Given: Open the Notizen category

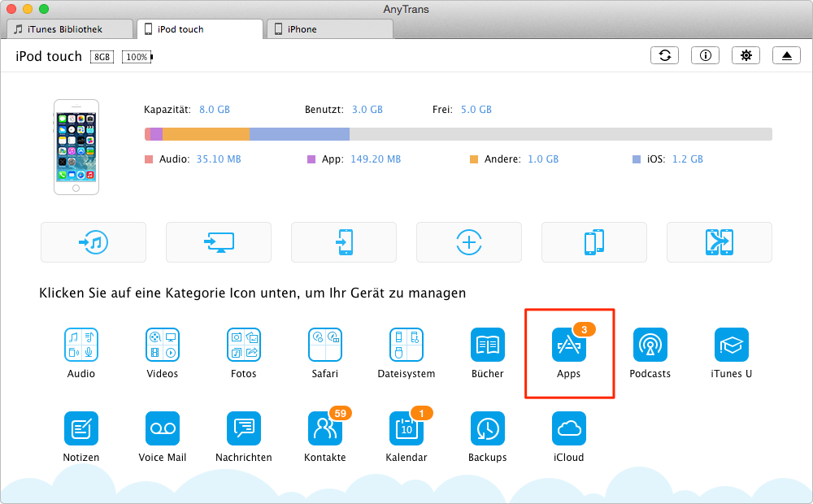Looking at the screenshot, I should tap(80, 428).
